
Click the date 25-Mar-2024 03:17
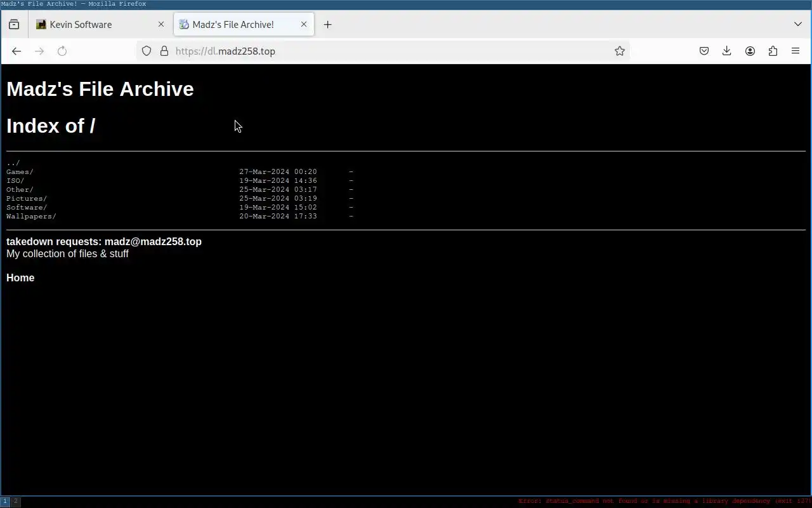(x=278, y=190)
